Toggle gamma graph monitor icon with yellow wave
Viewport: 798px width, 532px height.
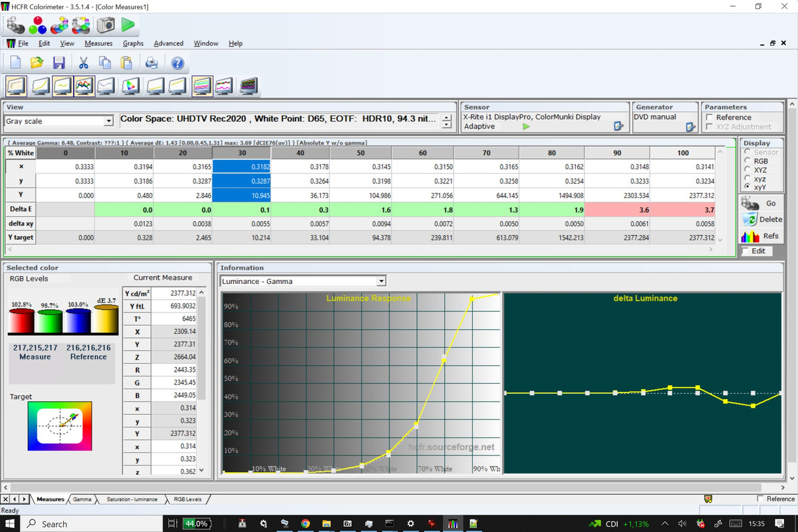tap(63, 86)
